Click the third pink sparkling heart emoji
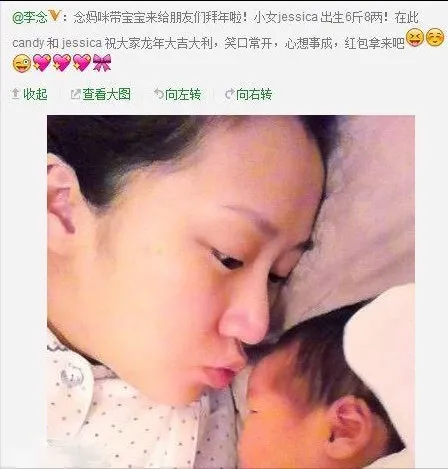Viewport: 448px width, 469px height. [82, 63]
